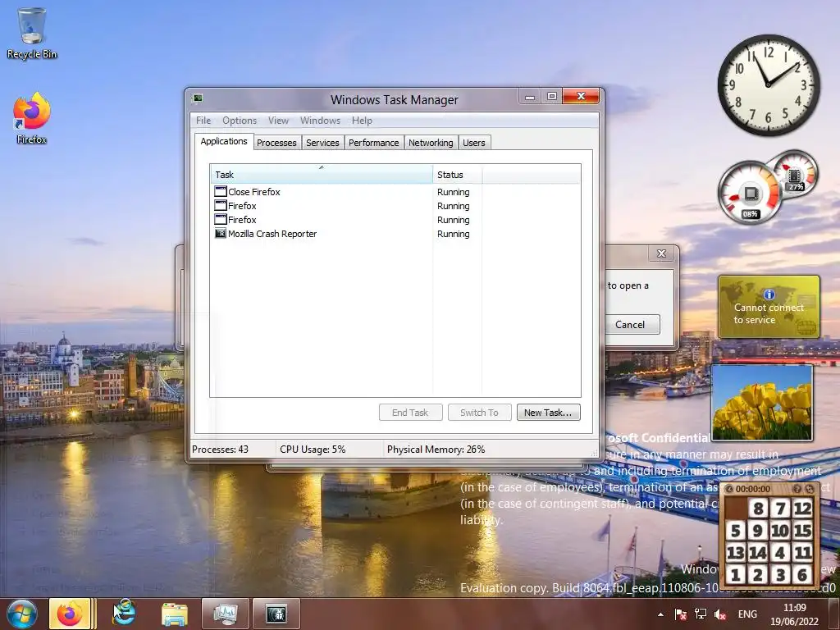Click puzzle tile number 5
This screenshot has width=840, height=630.
736,531
